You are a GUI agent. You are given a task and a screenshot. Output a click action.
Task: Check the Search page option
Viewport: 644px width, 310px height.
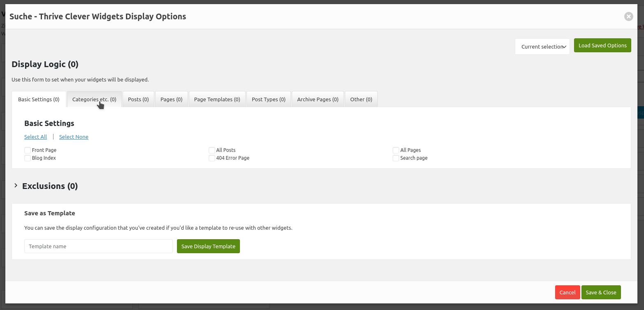[x=396, y=158]
